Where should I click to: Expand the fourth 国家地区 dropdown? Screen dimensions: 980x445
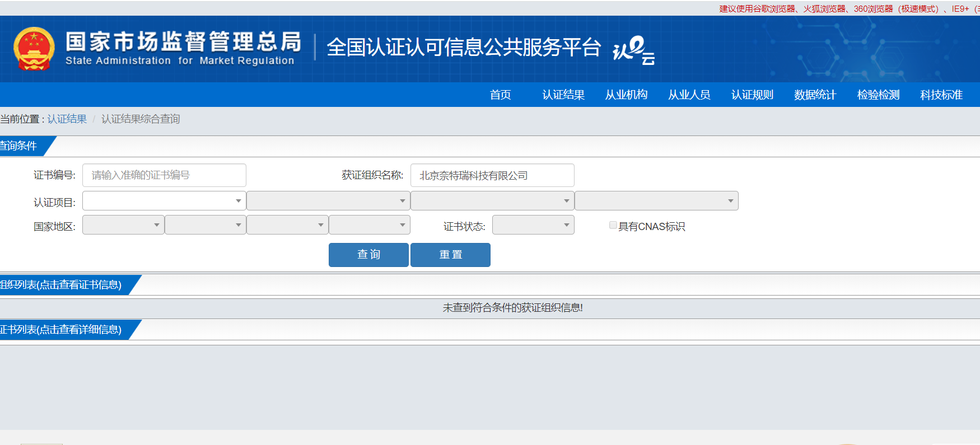pyautogui.click(x=370, y=225)
